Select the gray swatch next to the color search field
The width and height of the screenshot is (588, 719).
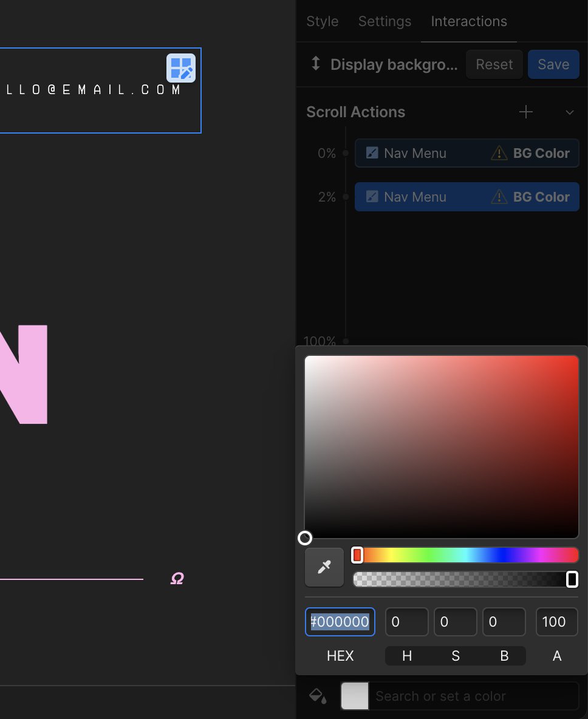355,696
